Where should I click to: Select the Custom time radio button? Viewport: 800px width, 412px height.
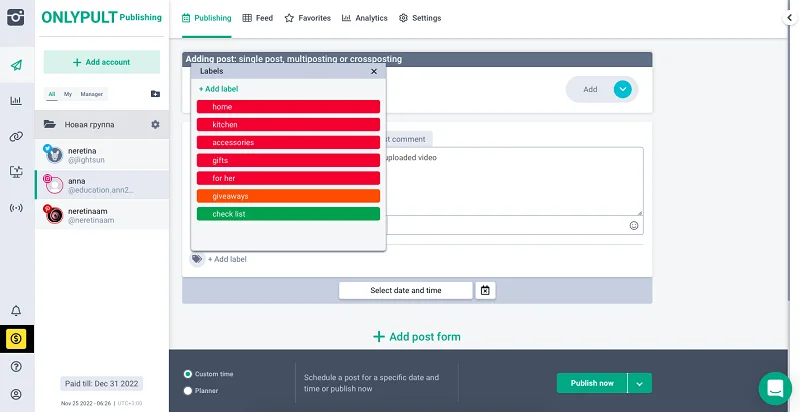click(188, 374)
